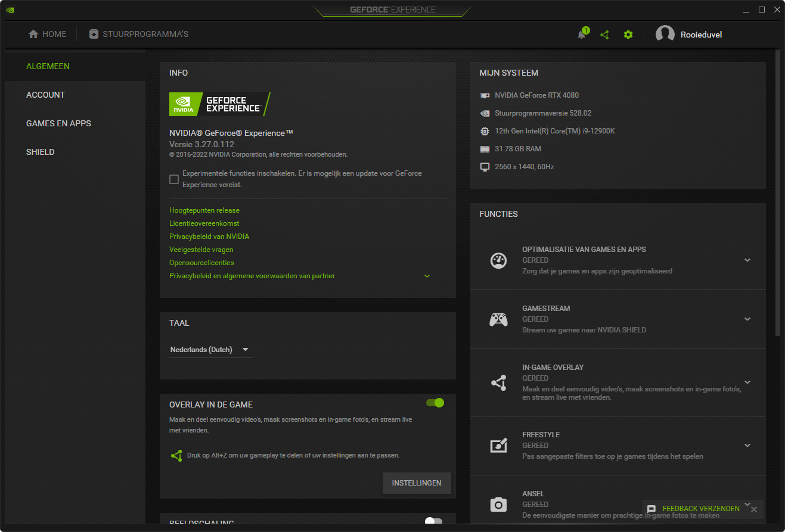785x532 pixels.
Task: Click the GPU icon beside RTX 4080
Action: (x=485, y=95)
